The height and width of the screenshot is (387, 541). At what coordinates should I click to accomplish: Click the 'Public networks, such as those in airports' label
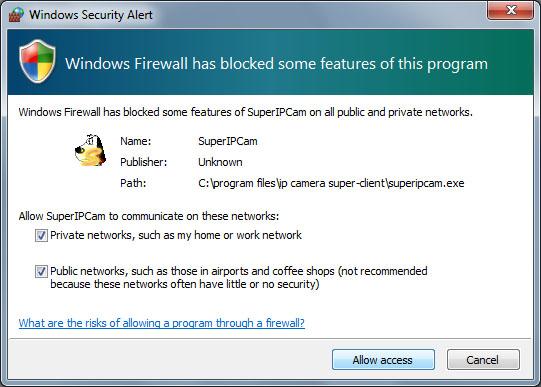(x=239, y=278)
